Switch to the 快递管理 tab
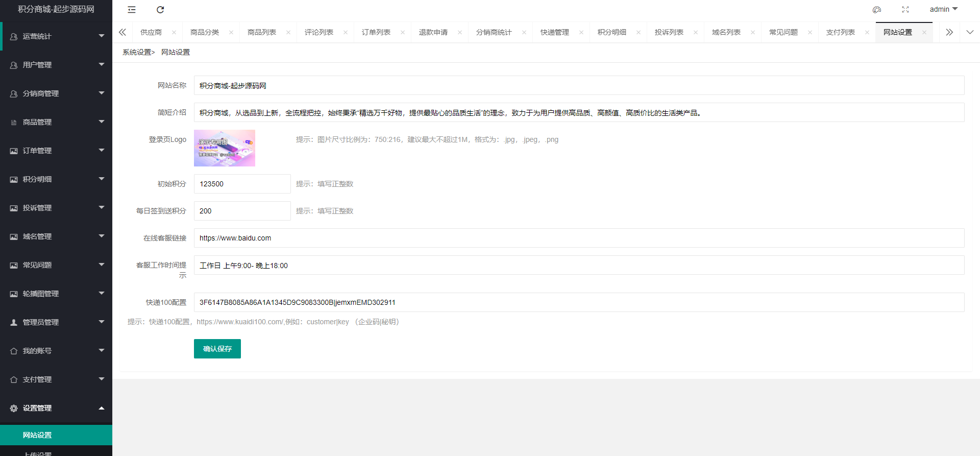980x456 pixels. point(555,32)
